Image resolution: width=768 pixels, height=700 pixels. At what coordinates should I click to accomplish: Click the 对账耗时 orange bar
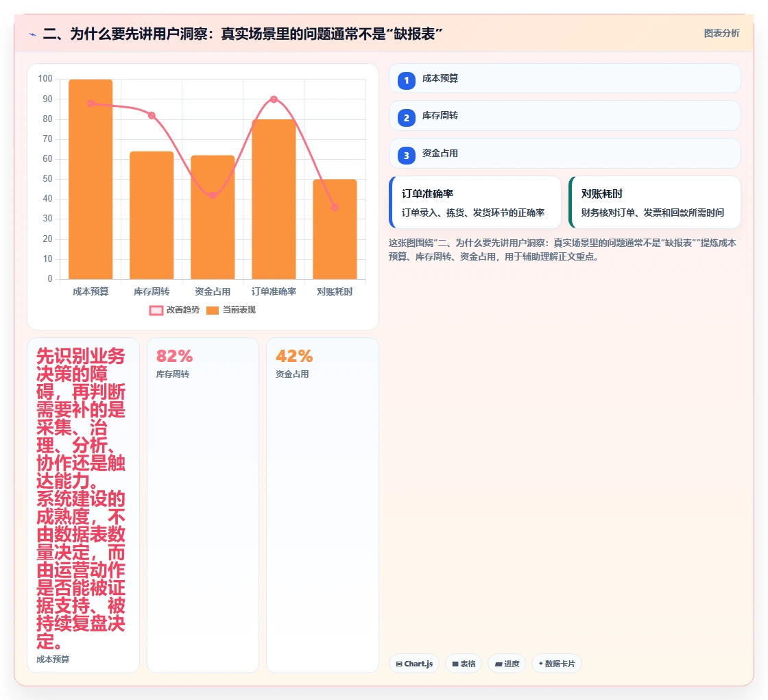335,229
